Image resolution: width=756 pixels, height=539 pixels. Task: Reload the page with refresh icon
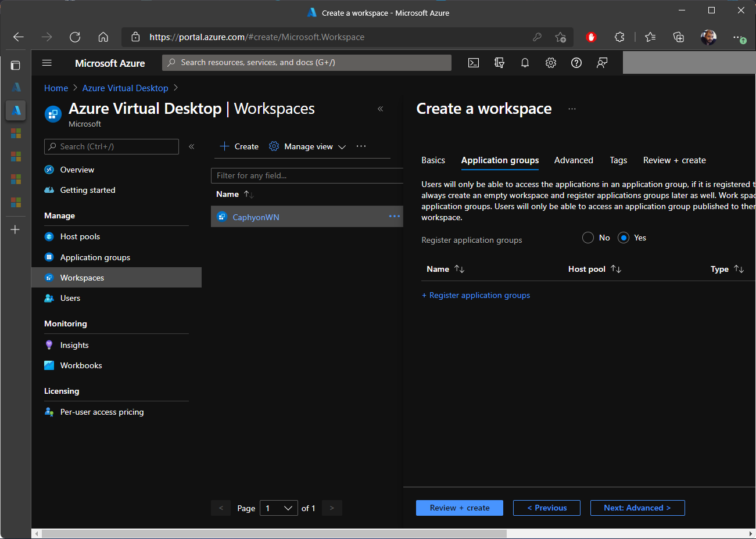(x=75, y=37)
